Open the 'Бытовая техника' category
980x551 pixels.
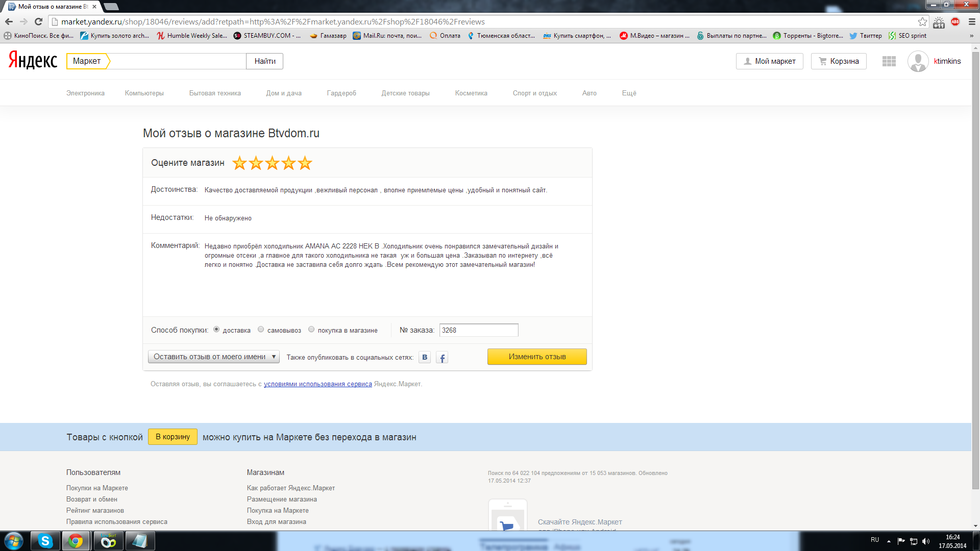tap(215, 93)
